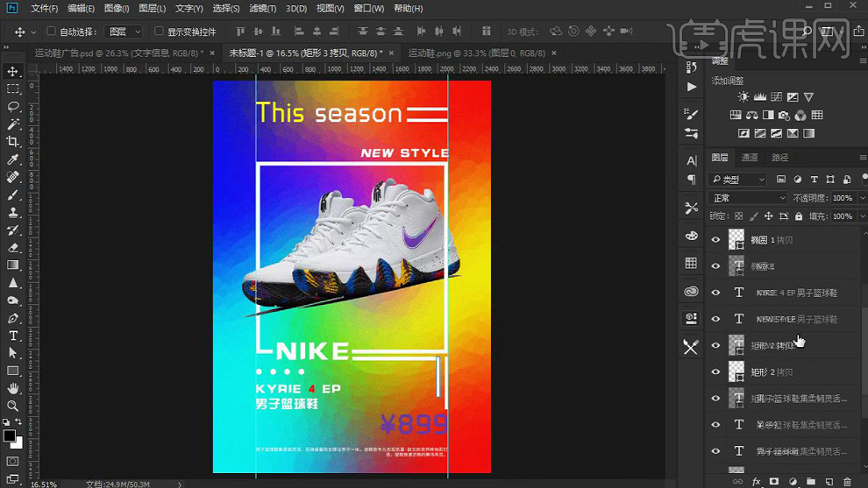Add a Brightness/Contrast adjustment
The width and height of the screenshot is (868, 488).
[x=743, y=97]
